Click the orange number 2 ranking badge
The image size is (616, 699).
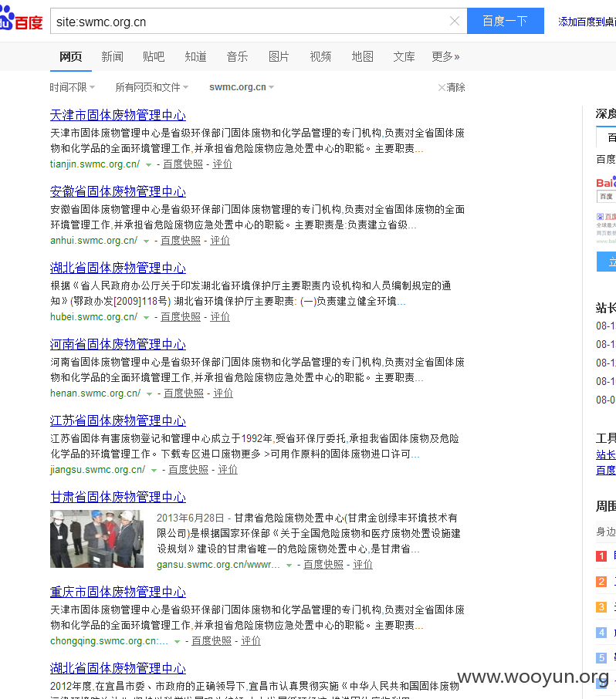(601, 581)
